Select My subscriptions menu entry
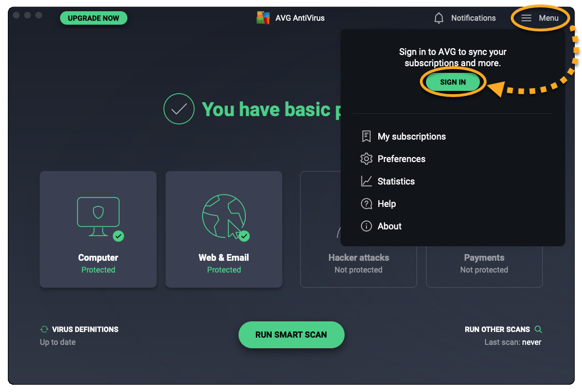 411,136
